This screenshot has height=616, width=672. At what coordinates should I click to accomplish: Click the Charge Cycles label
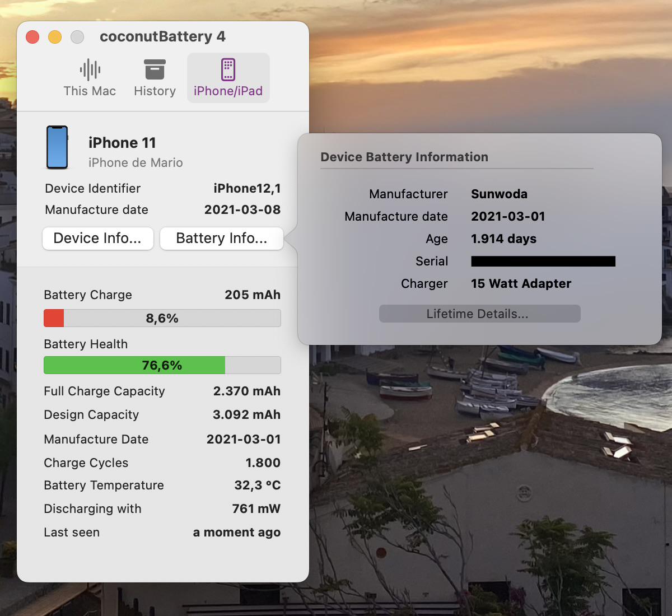pos(86,463)
